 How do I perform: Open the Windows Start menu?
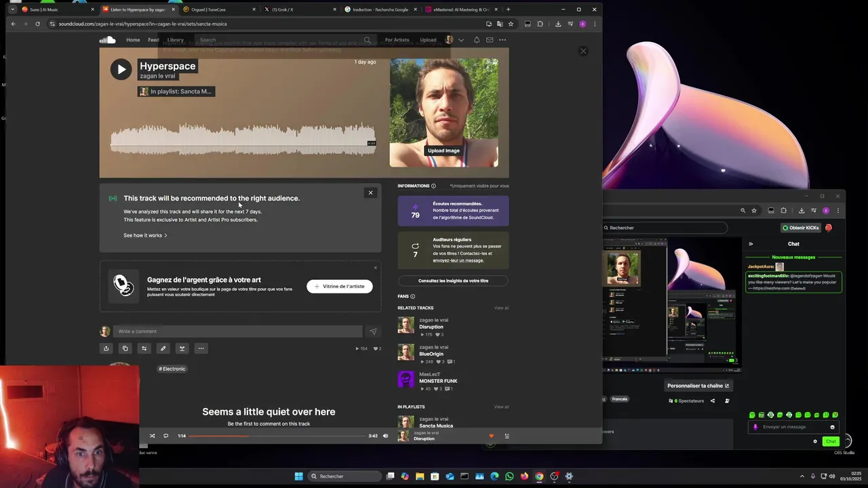coord(298,476)
